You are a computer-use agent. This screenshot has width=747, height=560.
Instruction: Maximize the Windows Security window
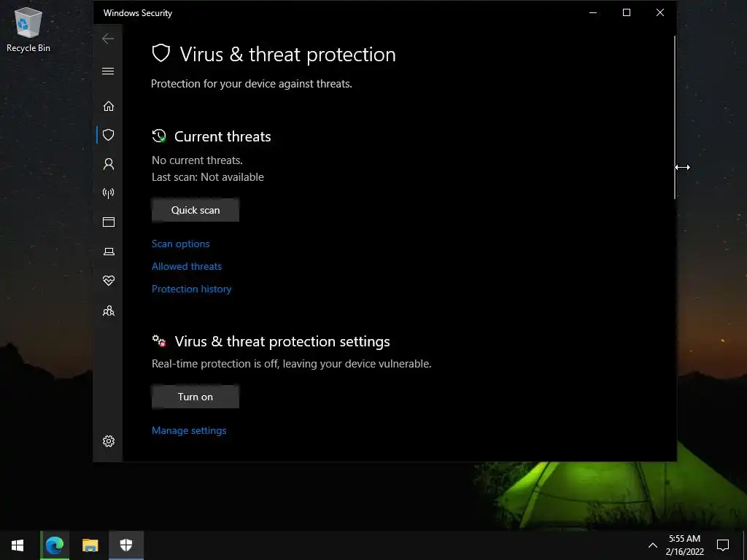click(627, 12)
